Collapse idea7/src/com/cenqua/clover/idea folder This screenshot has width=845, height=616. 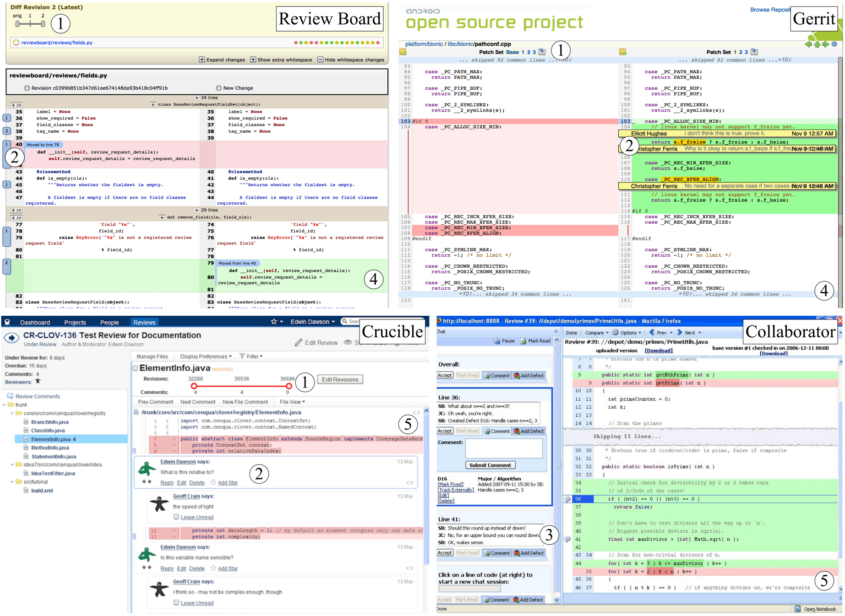coord(12,465)
